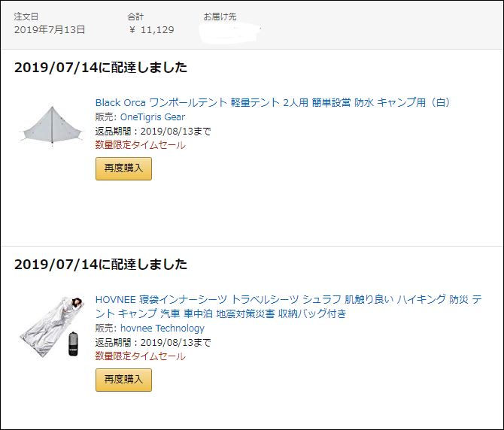504x430 pixels.
Task: Click second 2019/07/14に配達しました heading above HOVNEE
Action: (101, 265)
